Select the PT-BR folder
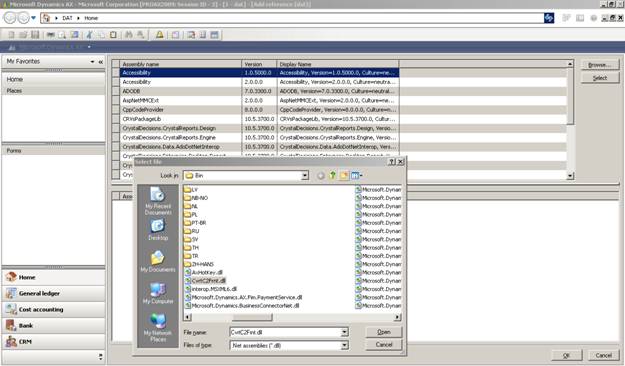The width and height of the screenshot is (625, 366). click(195, 223)
